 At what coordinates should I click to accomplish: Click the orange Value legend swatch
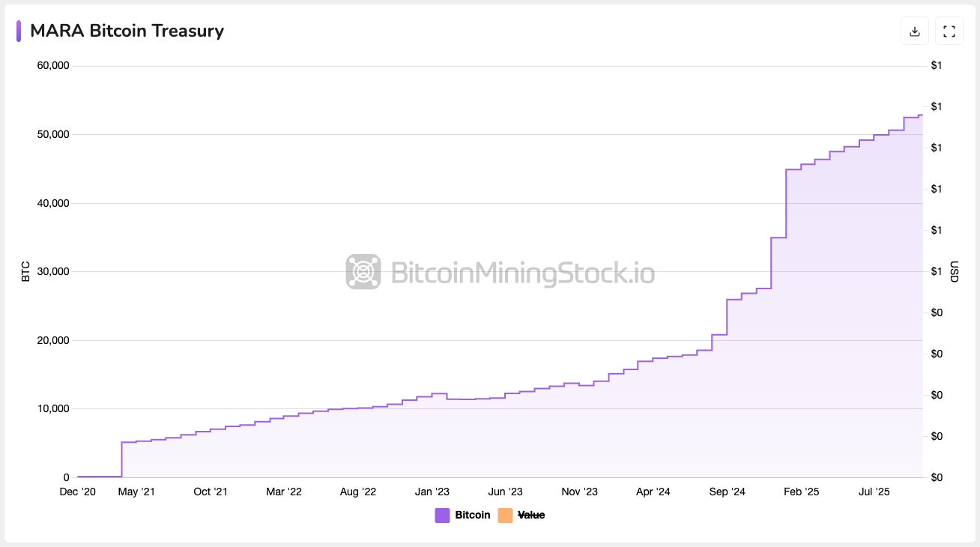click(x=505, y=516)
